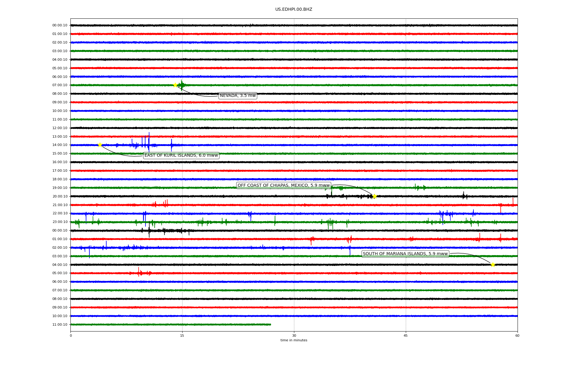Image resolution: width=588 pixels, height=368 pixels.
Task: Click the green seismic burst after the Nevada star
Action: [x=182, y=85]
